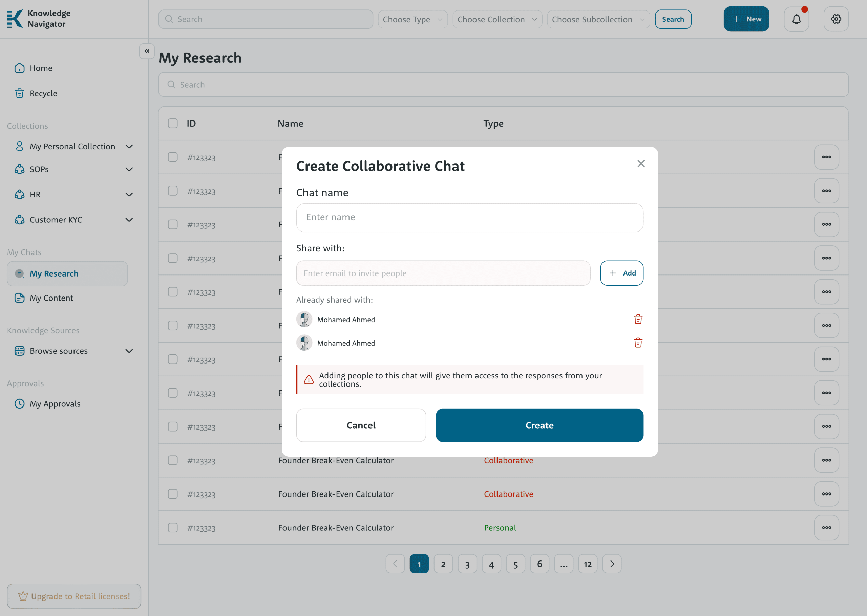This screenshot has height=616, width=867.
Task: Open settings gear icon
Action: 836,19
